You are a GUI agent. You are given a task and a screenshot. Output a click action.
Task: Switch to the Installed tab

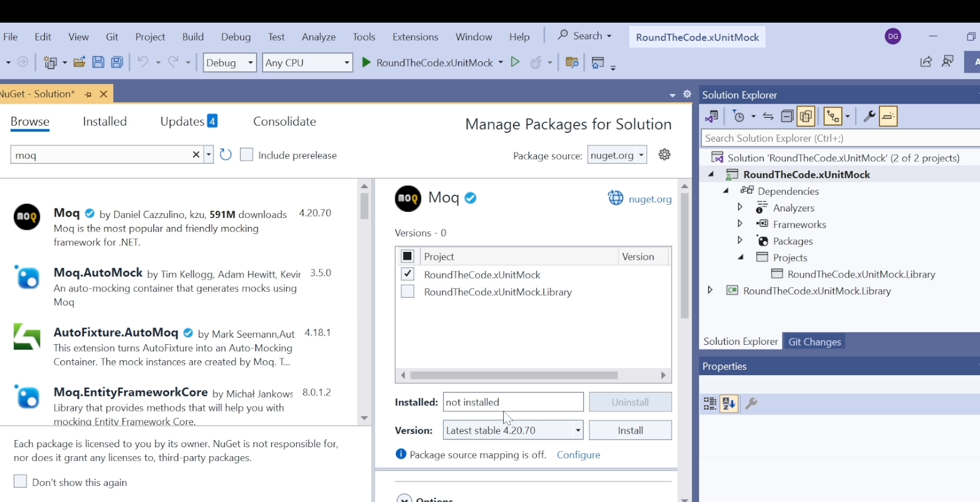click(105, 121)
